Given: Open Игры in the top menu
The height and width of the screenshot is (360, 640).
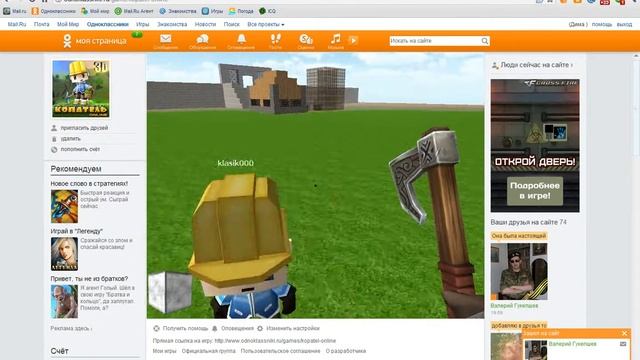Looking at the screenshot, I should click(x=142, y=24).
